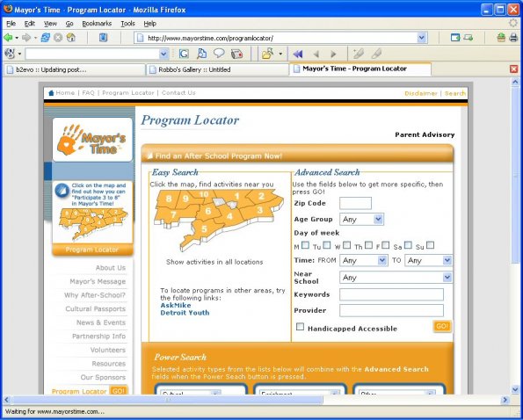The width and height of the screenshot is (523, 420).
Task: Click the Keywords input field
Action: [391, 294]
